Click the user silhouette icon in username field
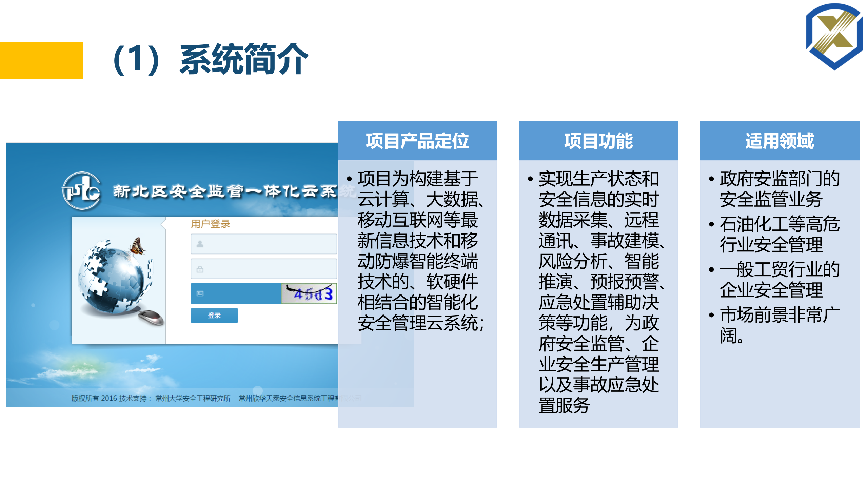Screen dimensions: 868x488 tap(200, 243)
